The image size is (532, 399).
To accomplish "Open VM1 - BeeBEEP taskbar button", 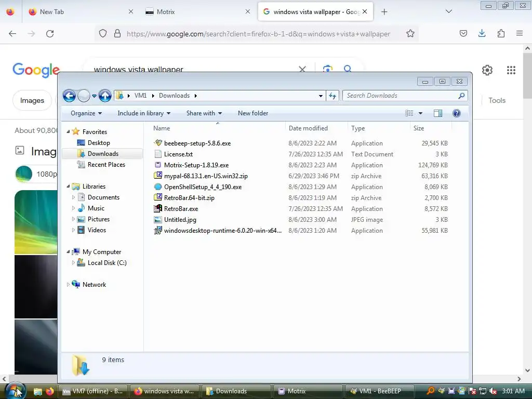I will tap(381, 391).
